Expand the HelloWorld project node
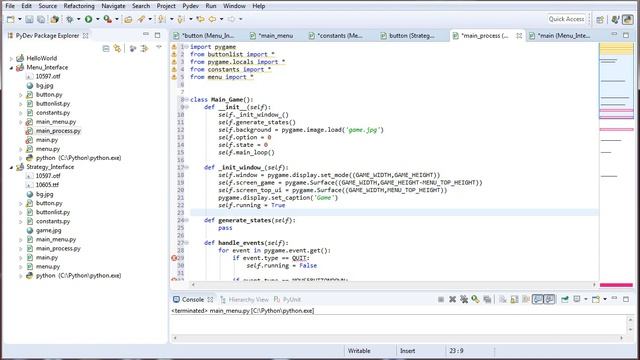Viewport: 640px width, 360px height. [11, 59]
